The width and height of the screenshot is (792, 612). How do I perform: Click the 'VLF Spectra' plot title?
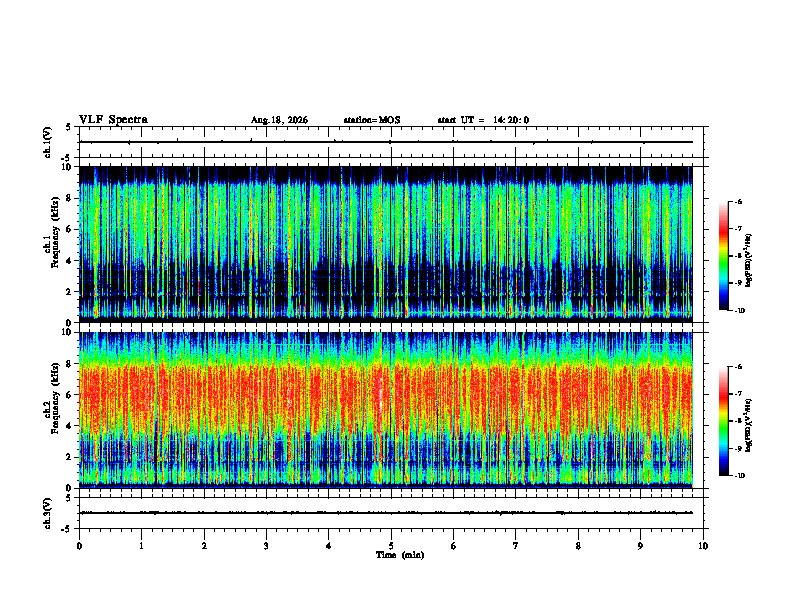pyautogui.click(x=113, y=120)
